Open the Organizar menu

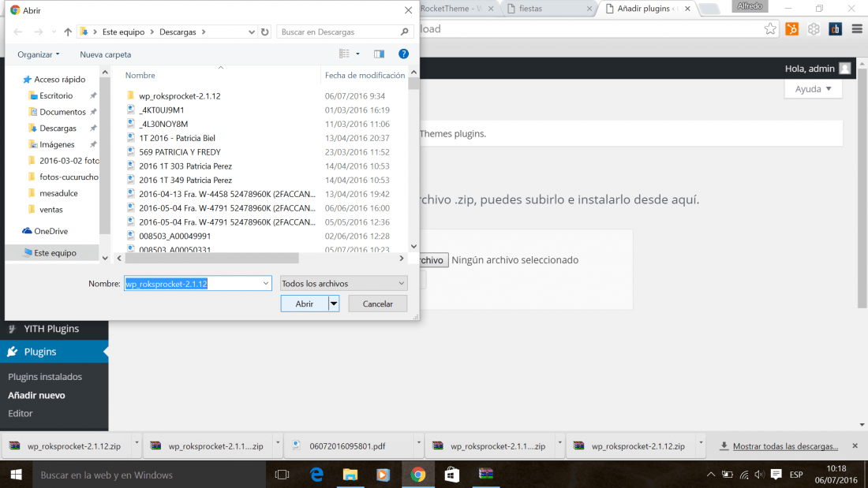(x=38, y=54)
